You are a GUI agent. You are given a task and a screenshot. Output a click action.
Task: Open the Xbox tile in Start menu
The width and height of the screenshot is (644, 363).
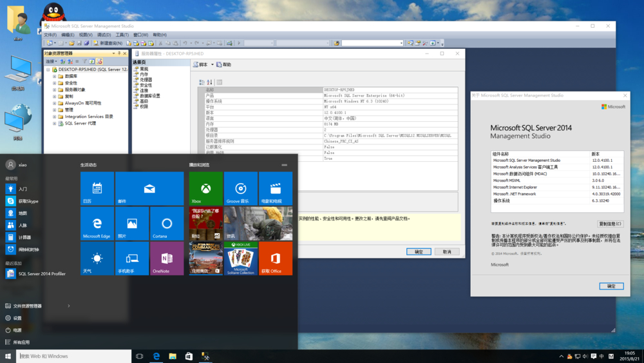tap(206, 188)
